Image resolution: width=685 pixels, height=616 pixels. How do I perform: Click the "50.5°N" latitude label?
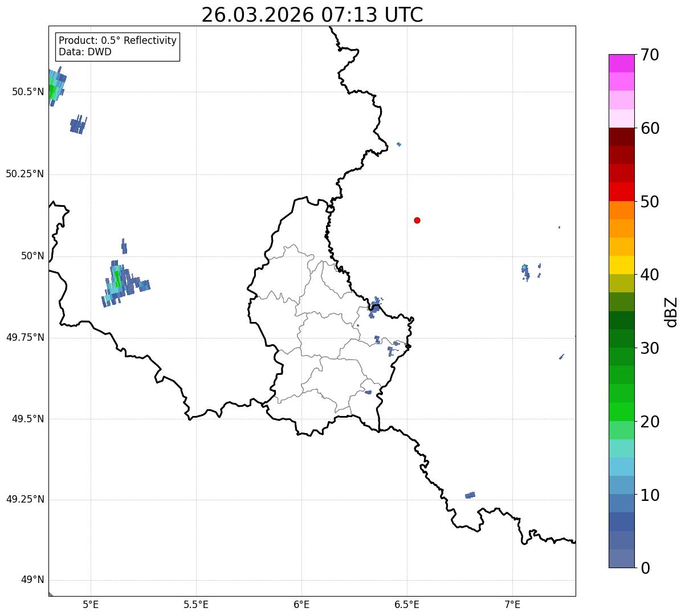coord(28,92)
